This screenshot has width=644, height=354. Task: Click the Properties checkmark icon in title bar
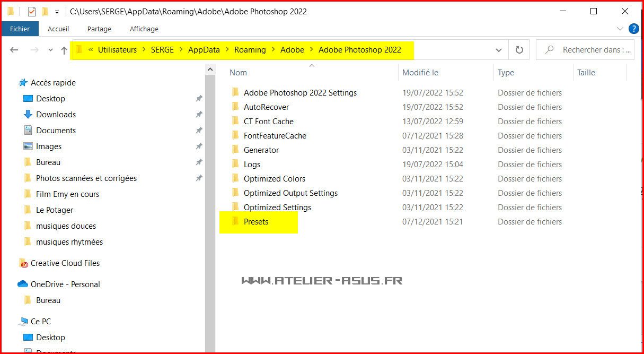click(x=32, y=11)
